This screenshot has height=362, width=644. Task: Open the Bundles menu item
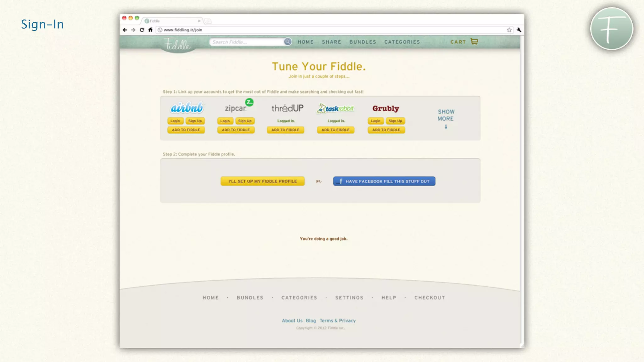pos(363,42)
